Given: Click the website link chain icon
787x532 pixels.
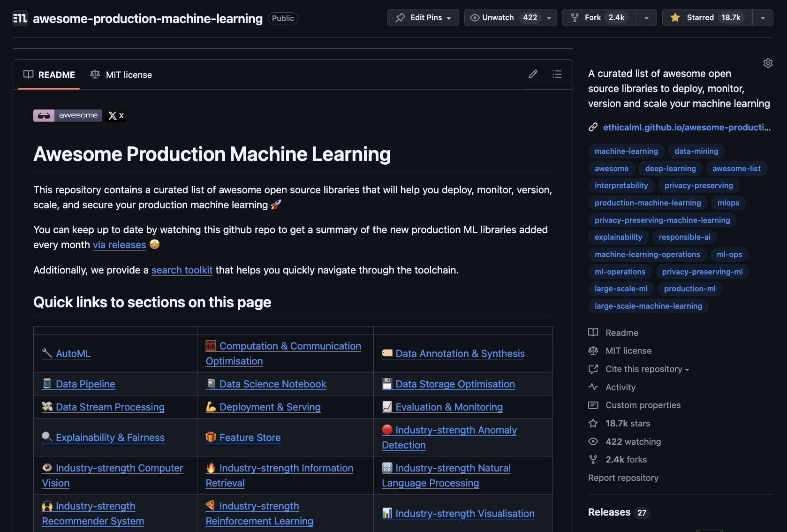Looking at the screenshot, I should [593, 127].
